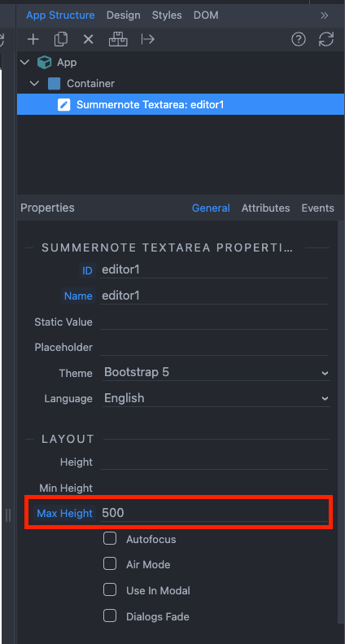Viewport: 345px width, 644px height.
Task: Open the Theme dropdown Bootstrap 5
Action: pyautogui.click(x=216, y=373)
